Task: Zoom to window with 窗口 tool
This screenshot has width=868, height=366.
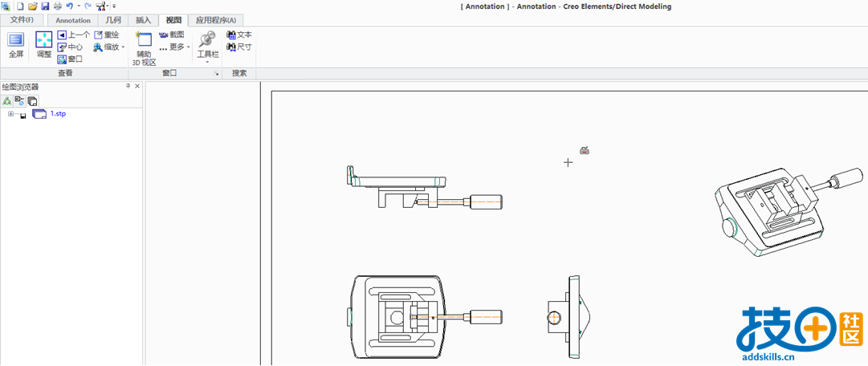Action: tap(71, 59)
